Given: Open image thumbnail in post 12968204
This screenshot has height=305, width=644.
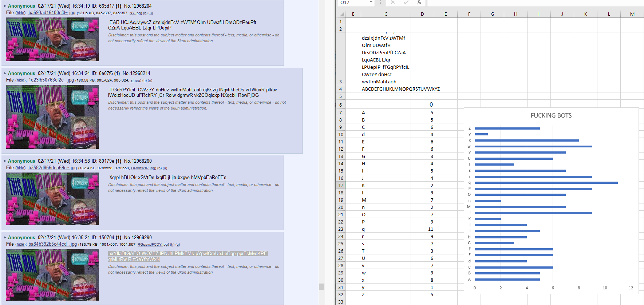Looking at the screenshot, I should point(52,39).
